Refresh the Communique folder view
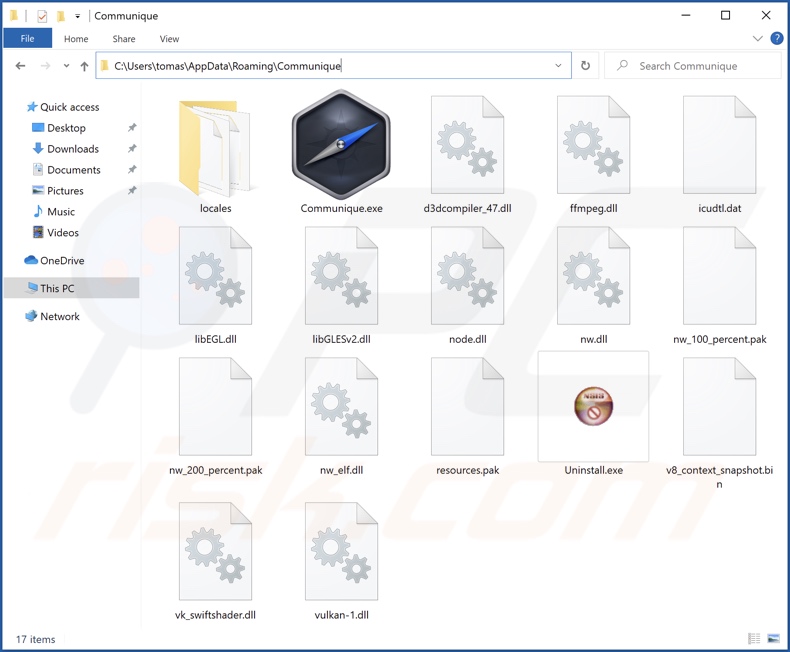Viewport: 790px width, 652px height. 585,66
